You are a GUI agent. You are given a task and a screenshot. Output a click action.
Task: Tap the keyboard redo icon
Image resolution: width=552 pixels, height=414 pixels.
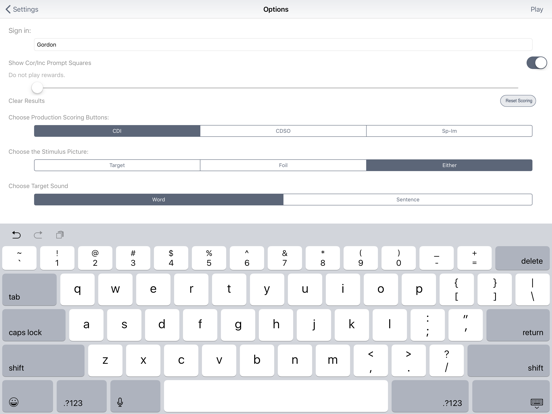38,235
